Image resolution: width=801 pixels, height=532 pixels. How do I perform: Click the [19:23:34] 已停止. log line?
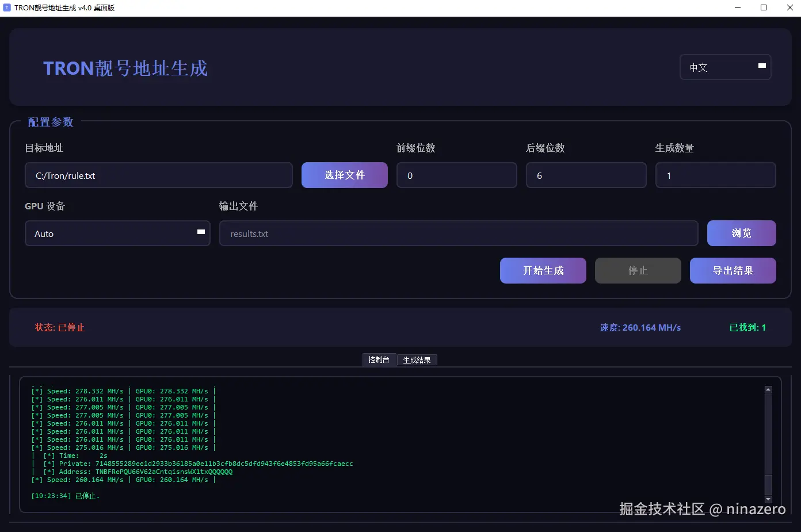click(x=66, y=496)
